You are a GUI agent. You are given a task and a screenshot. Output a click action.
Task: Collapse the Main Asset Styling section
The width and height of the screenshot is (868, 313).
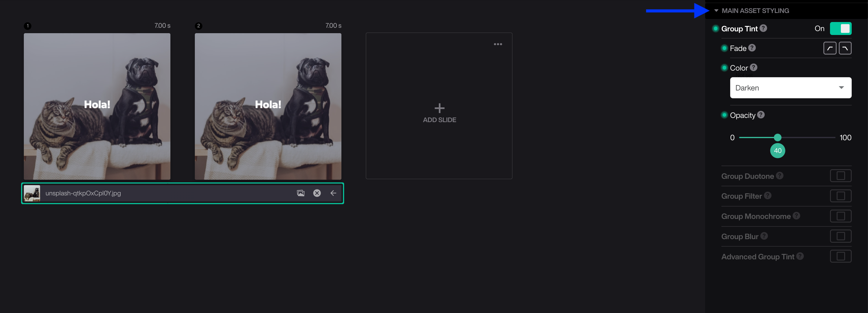coord(716,11)
